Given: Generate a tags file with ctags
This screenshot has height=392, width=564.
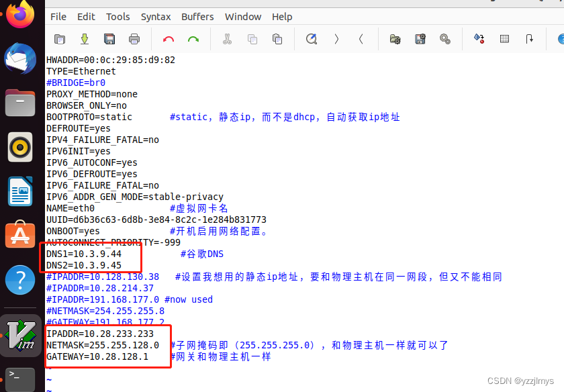Looking at the screenshot, I should (504, 39).
